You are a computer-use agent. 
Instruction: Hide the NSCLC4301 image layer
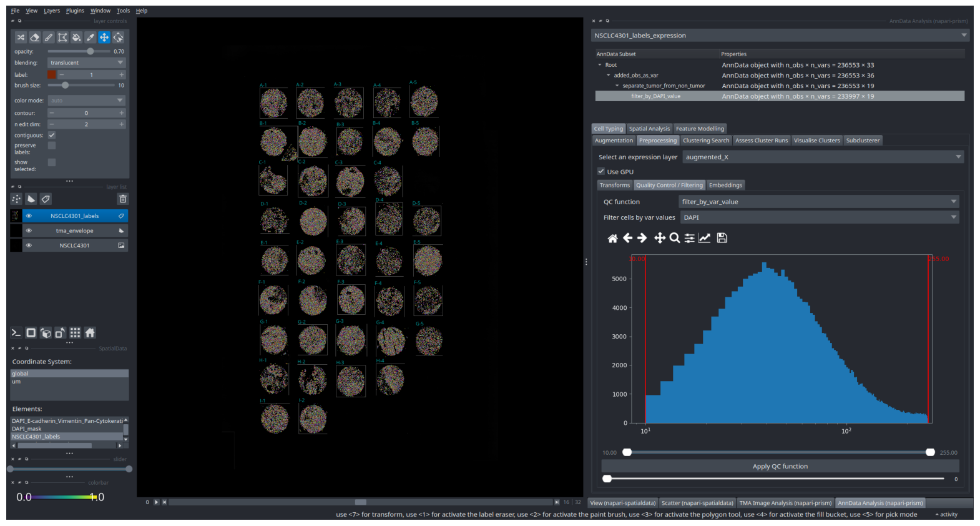coord(29,246)
